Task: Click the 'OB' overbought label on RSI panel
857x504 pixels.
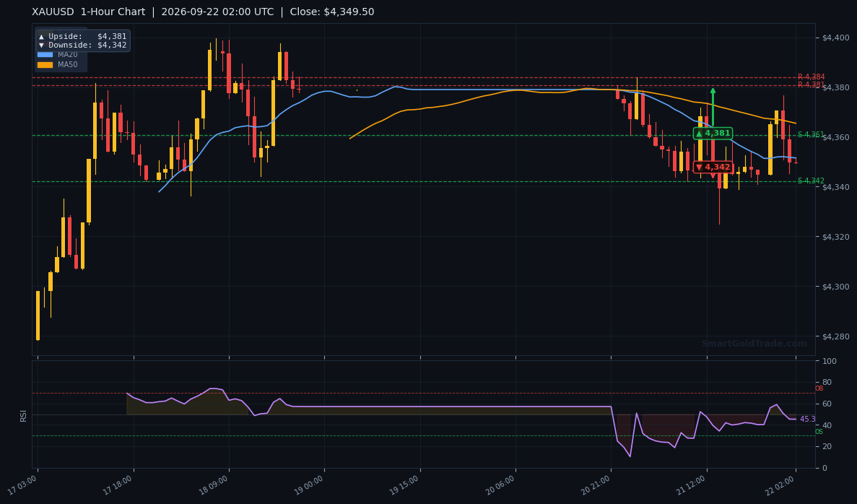Action: pyautogui.click(x=819, y=388)
